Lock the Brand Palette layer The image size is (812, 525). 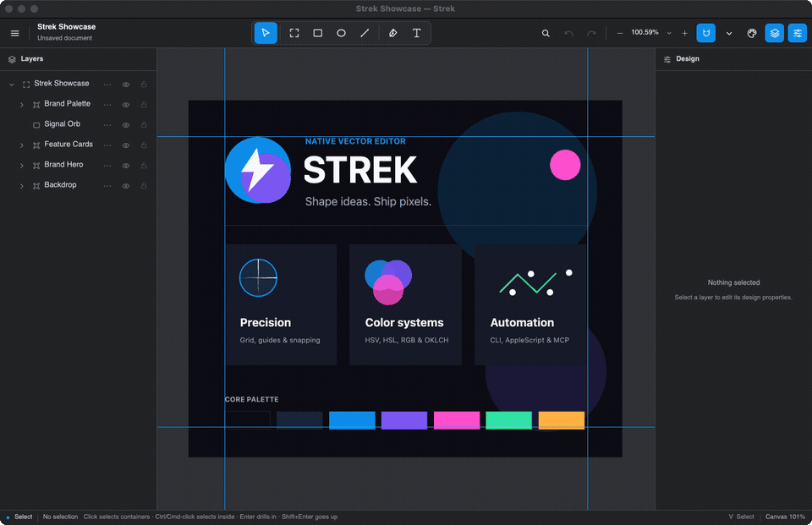(x=144, y=105)
